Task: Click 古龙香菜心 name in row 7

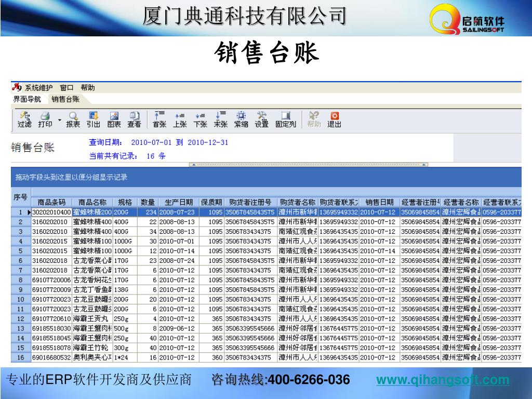Action: point(92,270)
